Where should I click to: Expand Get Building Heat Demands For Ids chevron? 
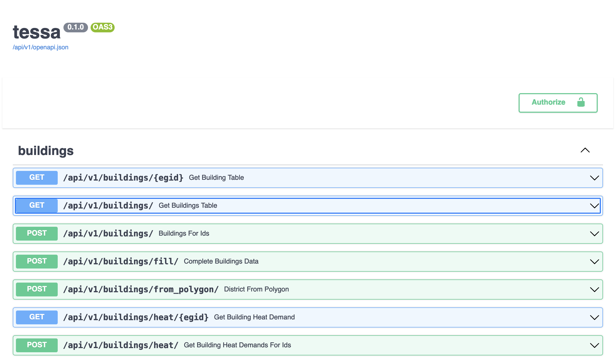[x=594, y=345]
